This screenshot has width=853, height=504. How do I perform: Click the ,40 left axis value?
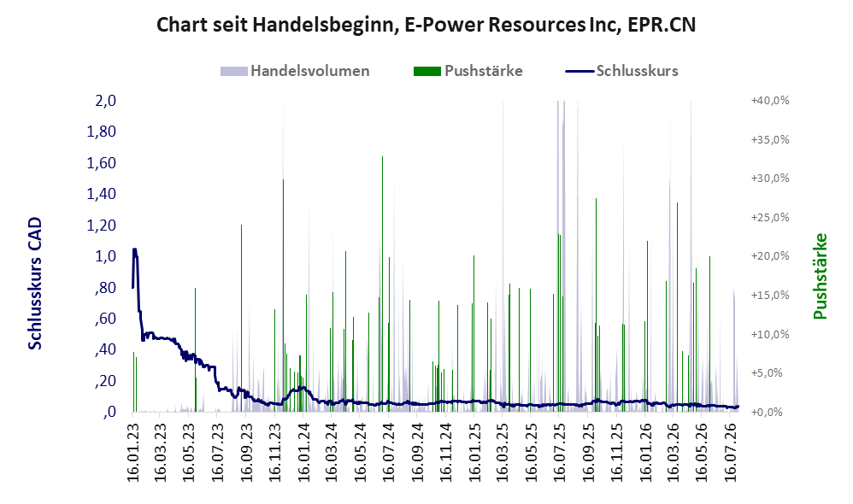pos(105,349)
